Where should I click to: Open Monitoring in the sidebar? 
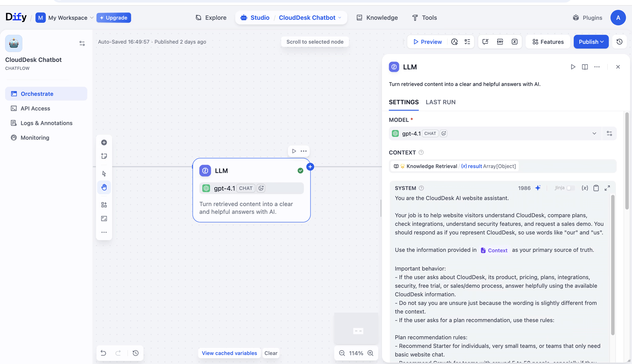[46, 138]
